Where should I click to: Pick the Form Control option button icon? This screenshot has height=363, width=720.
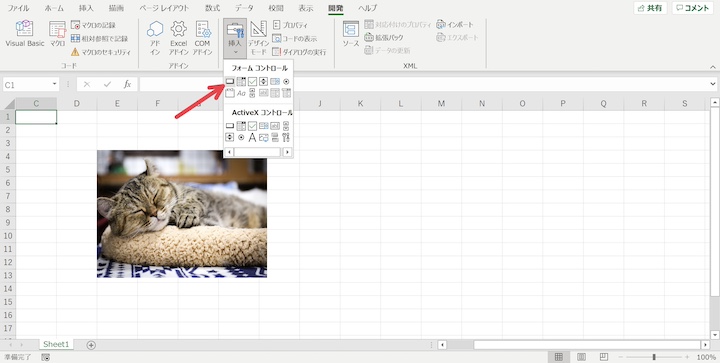[x=286, y=82]
